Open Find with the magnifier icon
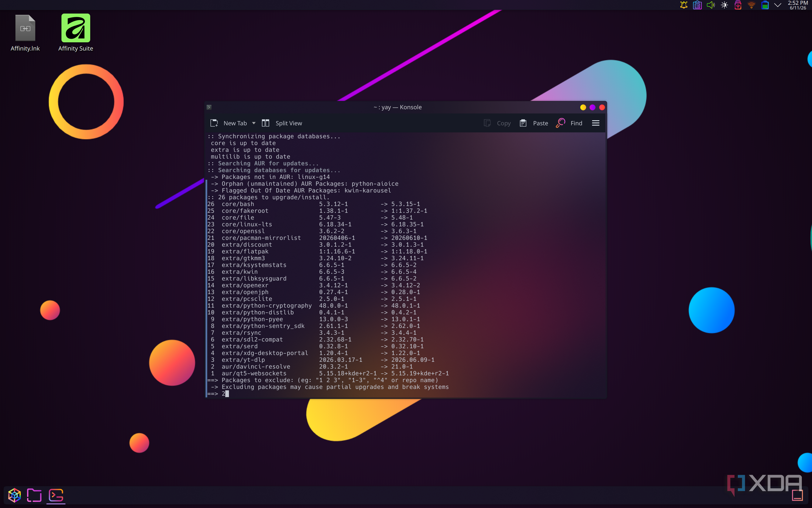Image resolution: width=812 pixels, height=508 pixels. (x=560, y=123)
